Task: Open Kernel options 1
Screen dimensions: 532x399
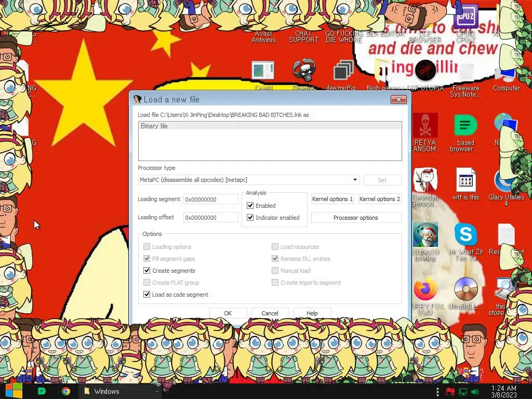Action: tap(332, 199)
